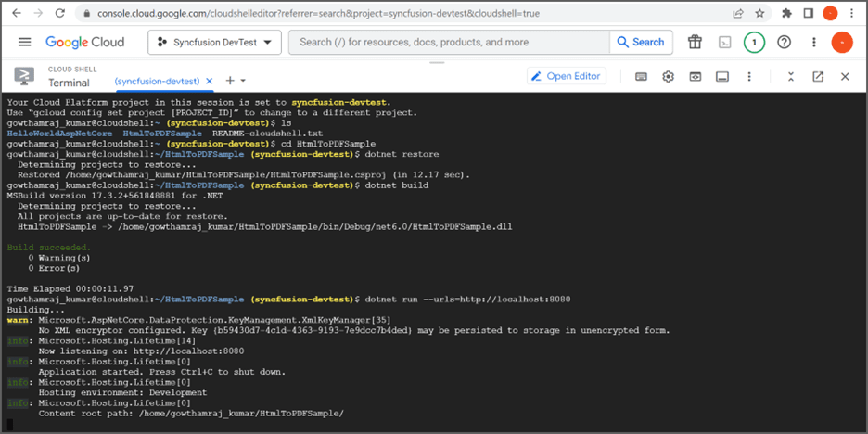Screen dimensions: 868x434
Task: Click the Google Cloud logo
Action: [84, 42]
